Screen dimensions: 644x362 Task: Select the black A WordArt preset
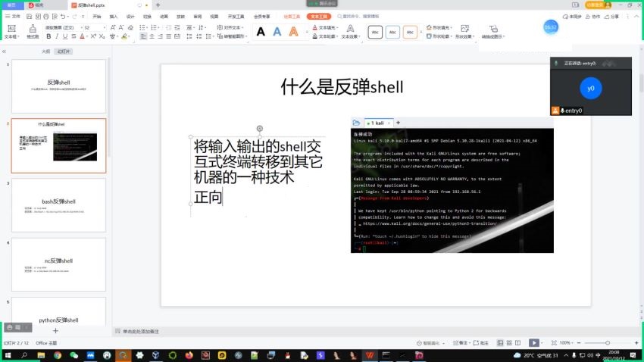(261, 32)
